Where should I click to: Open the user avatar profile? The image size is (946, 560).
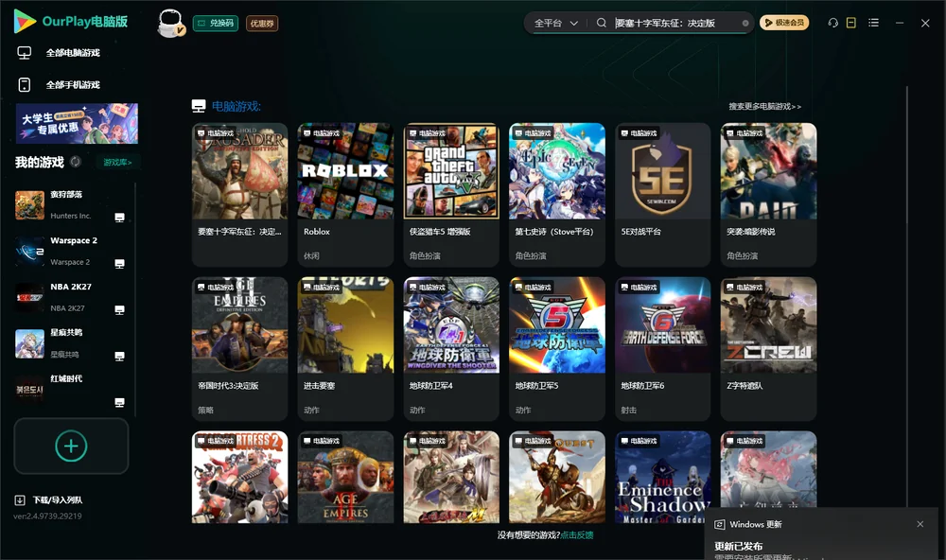coord(170,23)
